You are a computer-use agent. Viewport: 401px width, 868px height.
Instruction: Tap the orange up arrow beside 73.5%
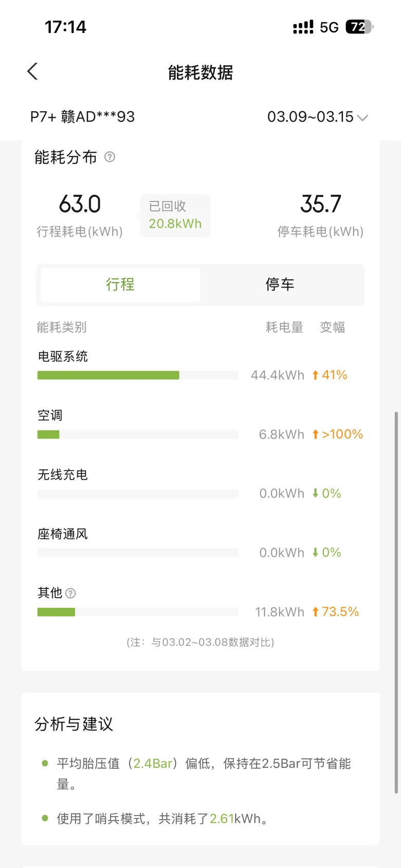315,612
